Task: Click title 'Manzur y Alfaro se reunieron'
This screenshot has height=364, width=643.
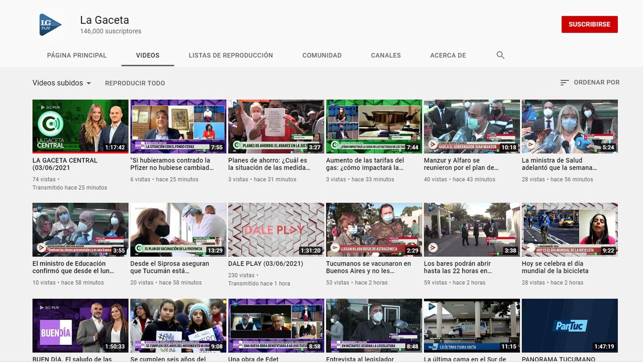Action: click(x=461, y=164)
